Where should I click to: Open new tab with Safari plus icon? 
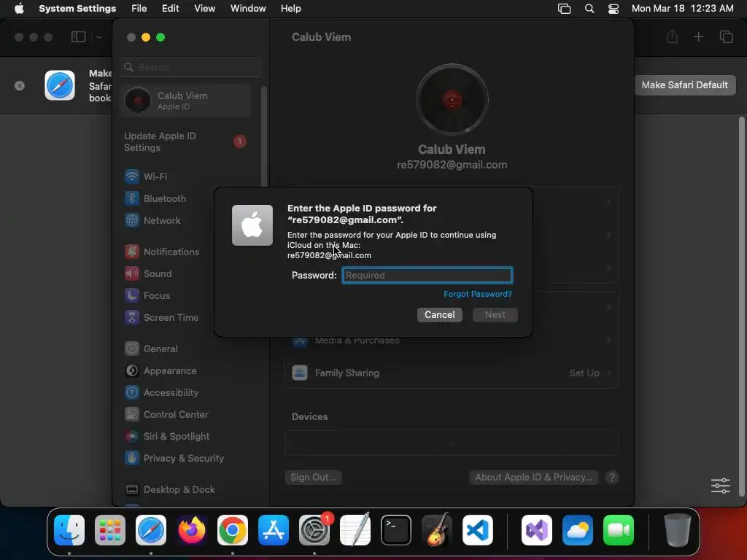(x=698, y=36)
